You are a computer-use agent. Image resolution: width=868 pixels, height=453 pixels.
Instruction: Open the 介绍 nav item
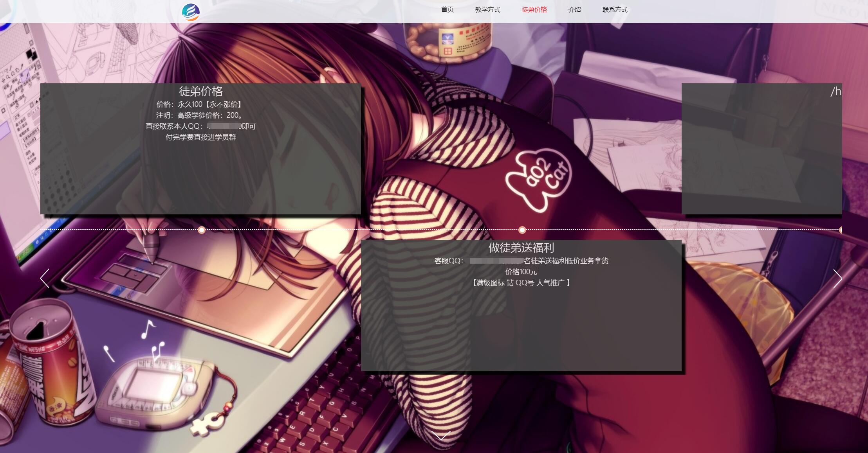(x=574, y=9)
